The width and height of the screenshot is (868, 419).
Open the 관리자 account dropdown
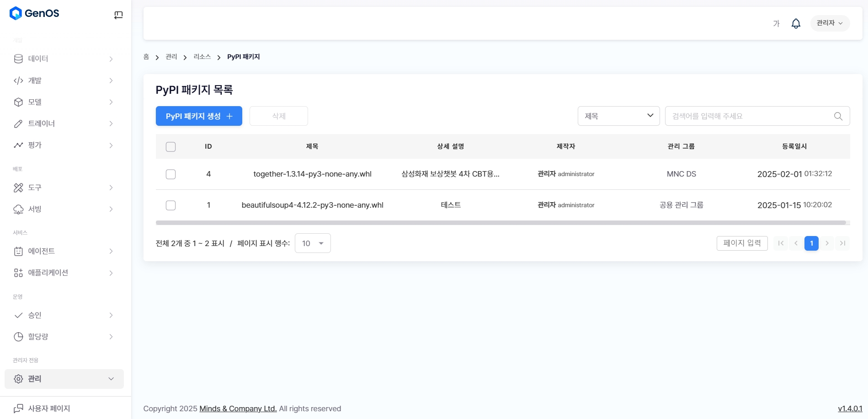click(x=830, y=23)
